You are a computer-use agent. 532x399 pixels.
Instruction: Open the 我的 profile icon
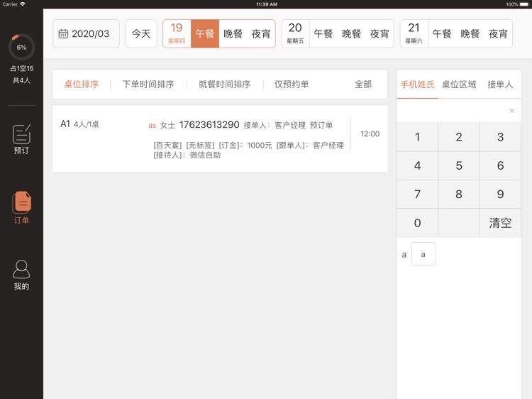click(x=21, y=275)
